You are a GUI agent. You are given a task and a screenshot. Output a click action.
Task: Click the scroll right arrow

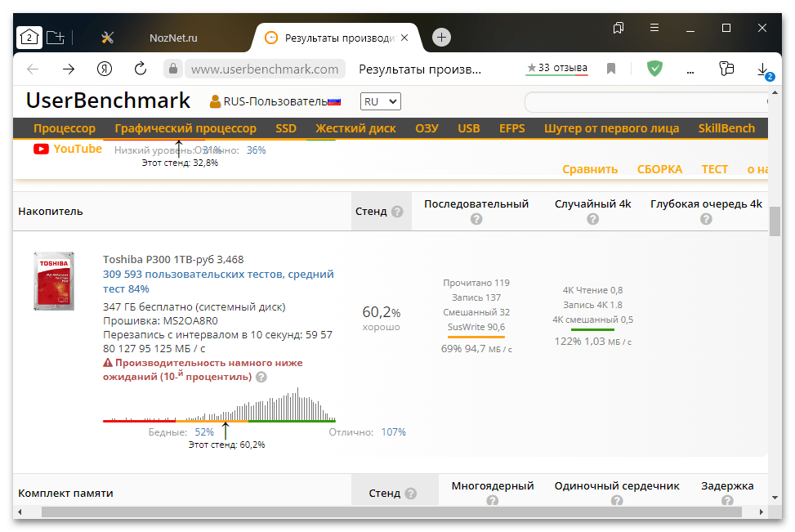[x=761, y=512]
